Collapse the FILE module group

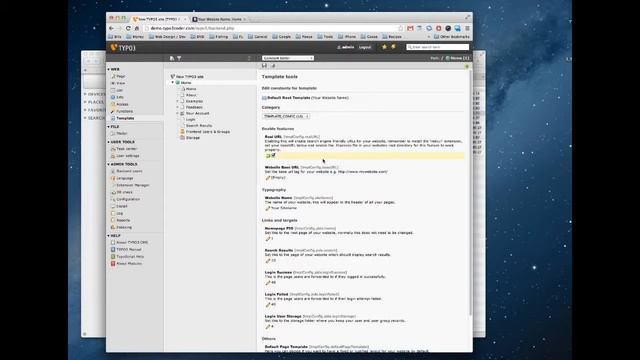[109, 127]
